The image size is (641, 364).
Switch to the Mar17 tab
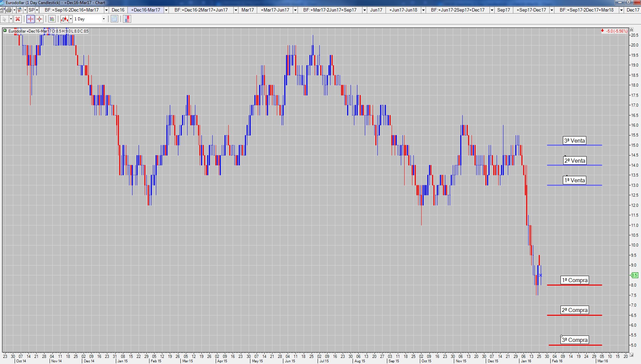[247, 10]
